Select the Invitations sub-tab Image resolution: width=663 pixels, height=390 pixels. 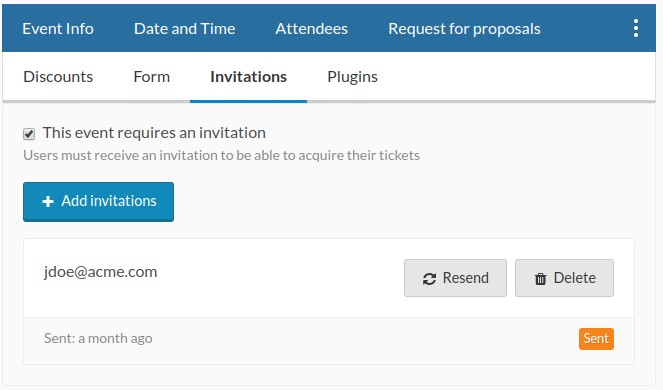(x=249, y=77)
